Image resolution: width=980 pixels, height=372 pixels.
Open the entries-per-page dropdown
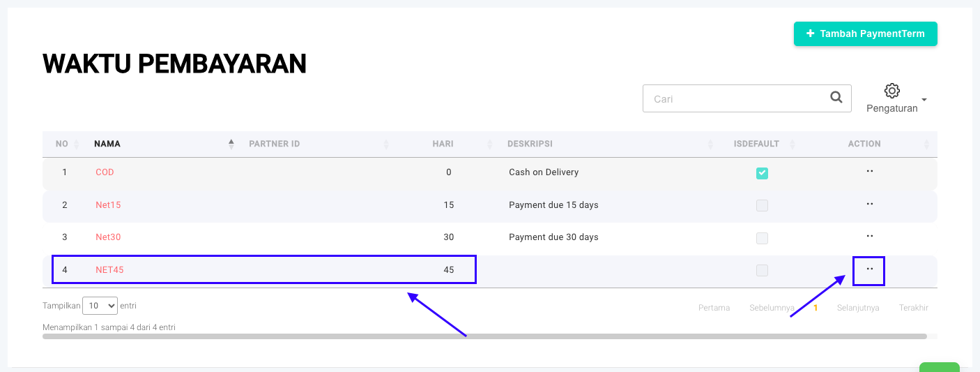point(100,306)
